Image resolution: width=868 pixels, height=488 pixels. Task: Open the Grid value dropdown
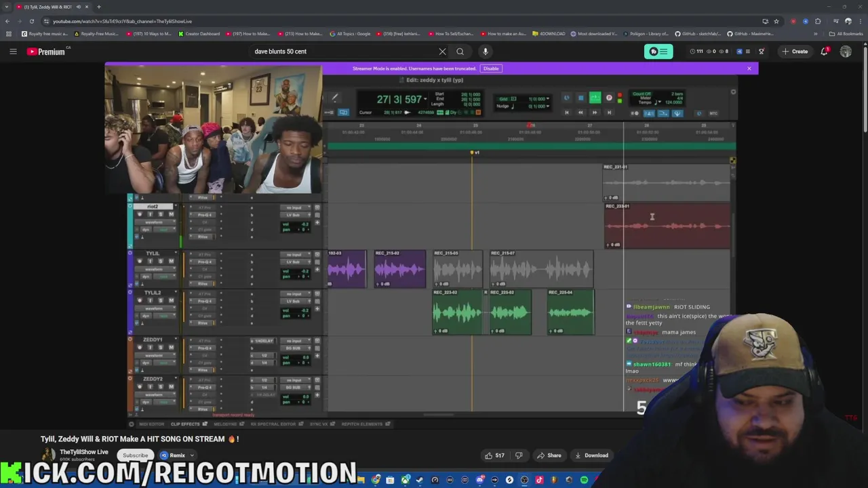(x=548, y=99)
